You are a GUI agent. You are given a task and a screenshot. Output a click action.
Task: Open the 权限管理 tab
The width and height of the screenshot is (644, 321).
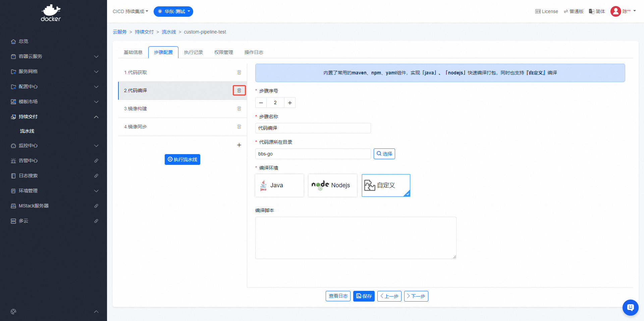[224, 52]
